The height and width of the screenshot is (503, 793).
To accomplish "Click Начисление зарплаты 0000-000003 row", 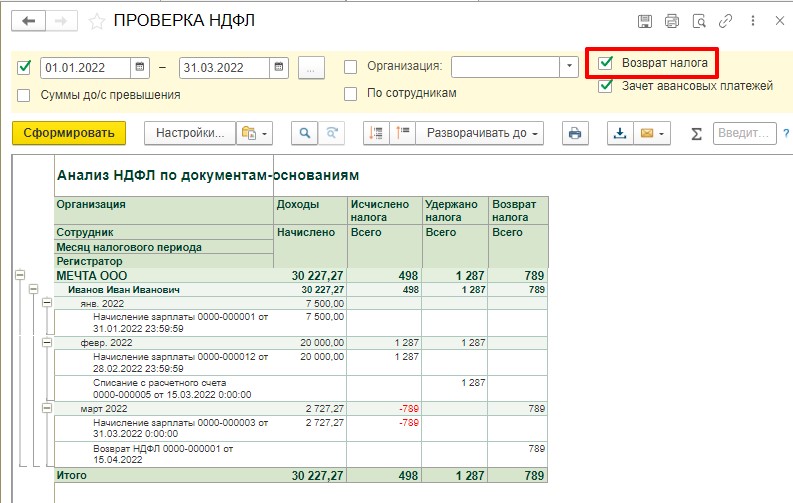I will 301,428.
